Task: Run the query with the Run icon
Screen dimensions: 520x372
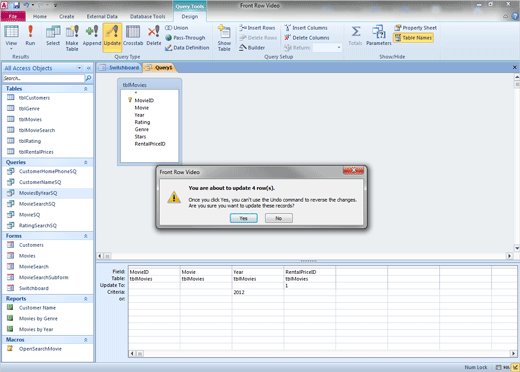Action: [x=30, y=36]
